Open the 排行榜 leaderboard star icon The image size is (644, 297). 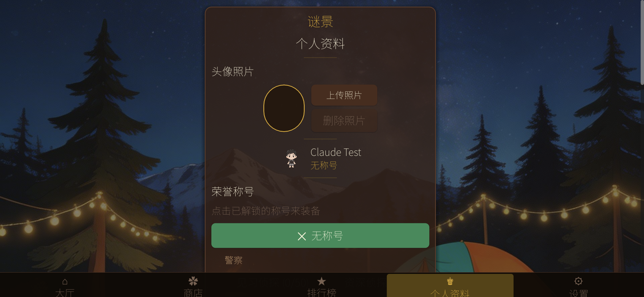(321, 281)
